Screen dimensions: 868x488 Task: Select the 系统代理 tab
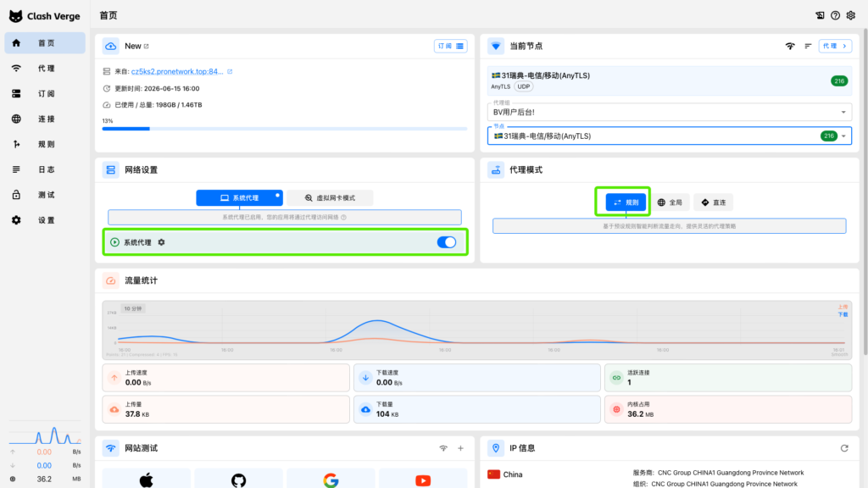(240, 198)
